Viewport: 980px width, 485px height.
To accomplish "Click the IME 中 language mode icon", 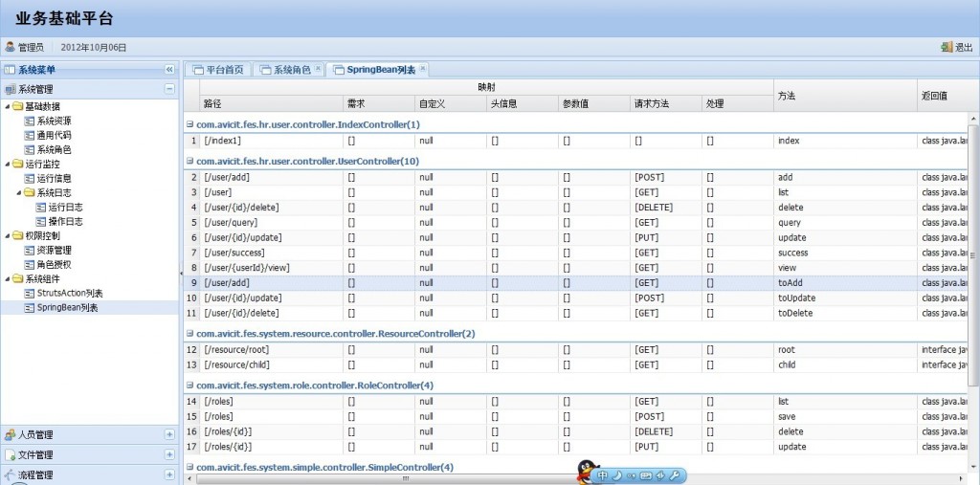I will tap(603, 475).
